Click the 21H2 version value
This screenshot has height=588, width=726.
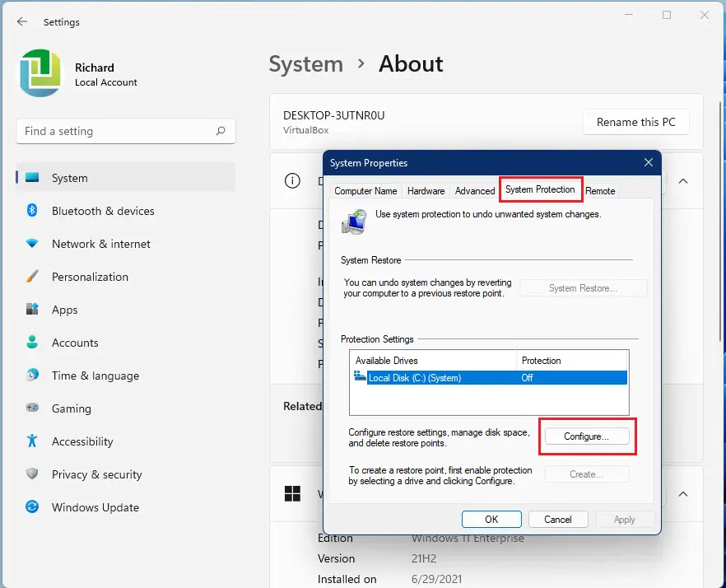click(424, 558)
